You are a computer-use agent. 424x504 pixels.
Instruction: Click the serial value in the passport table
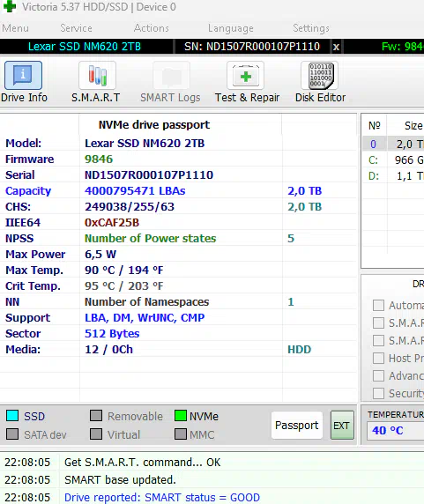[x=149, y=174]
